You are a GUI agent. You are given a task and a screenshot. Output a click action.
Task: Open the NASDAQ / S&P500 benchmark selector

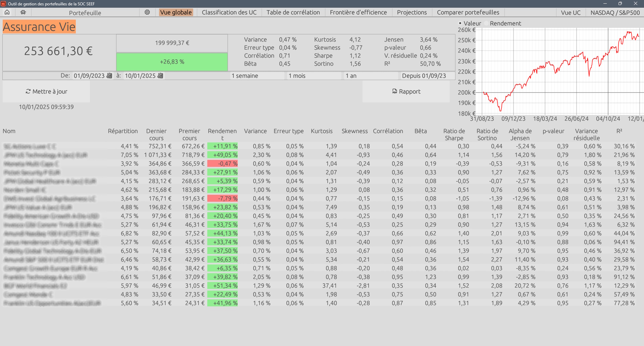(615, 12)
